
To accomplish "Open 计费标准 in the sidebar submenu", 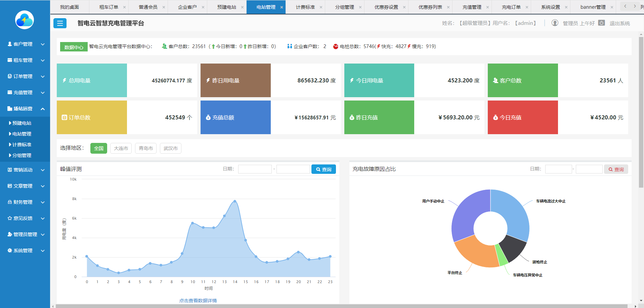I will [x=22, y=145].
